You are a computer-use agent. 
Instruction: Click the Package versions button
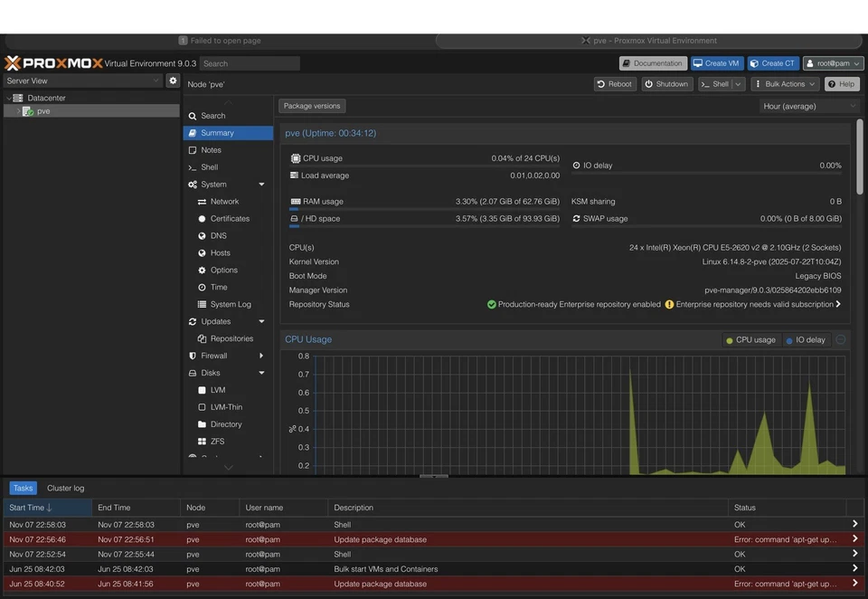(312, 106)
